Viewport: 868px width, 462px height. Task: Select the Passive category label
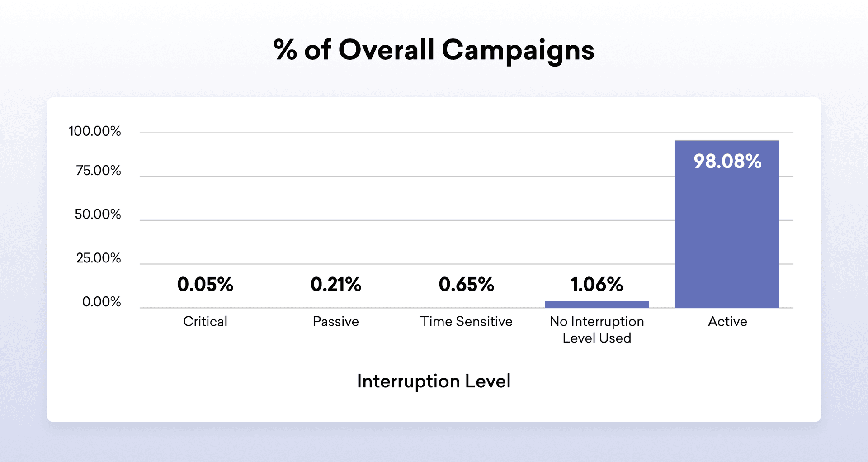tap(335, 321)
